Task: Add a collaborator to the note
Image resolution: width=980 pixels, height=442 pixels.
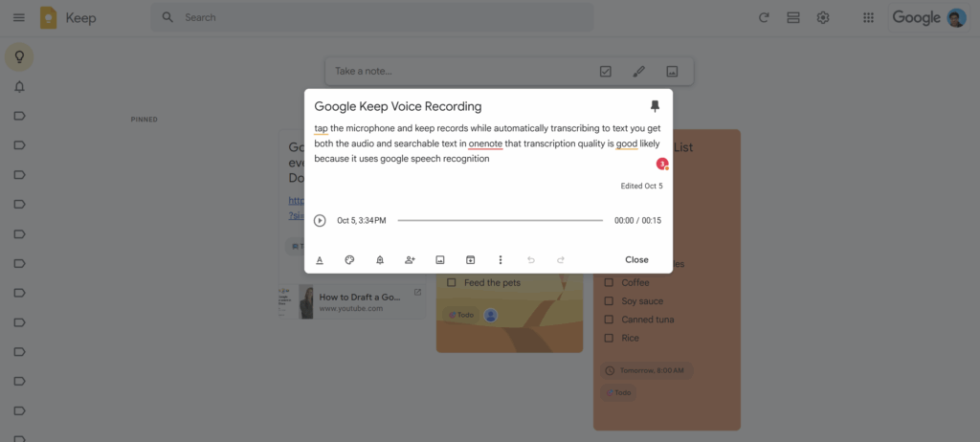Action: click(x=410, y=260)
